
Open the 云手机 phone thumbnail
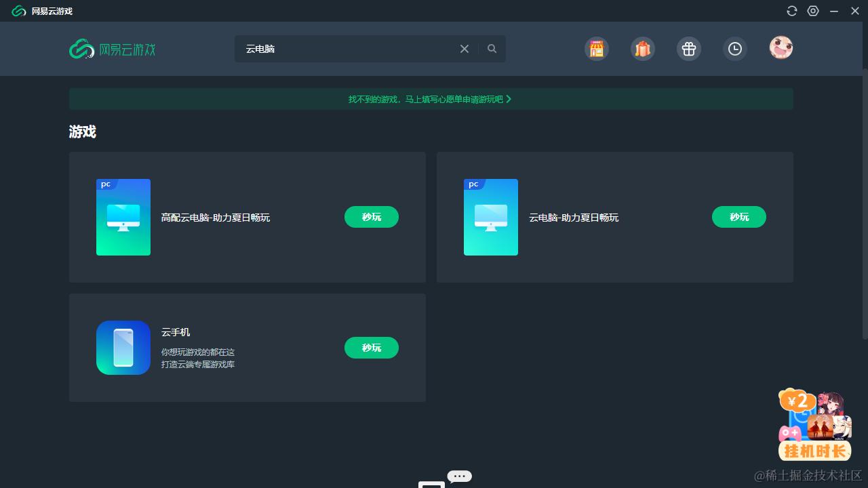tap(123, 348)
